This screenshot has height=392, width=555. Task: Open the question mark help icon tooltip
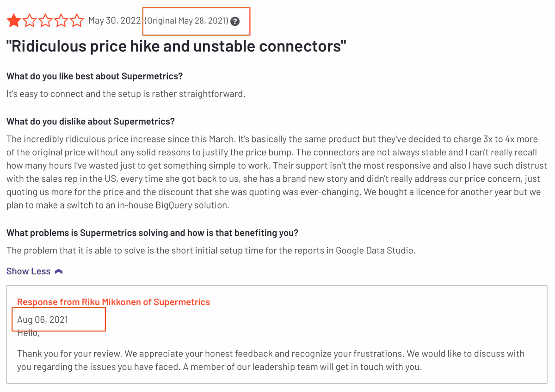235,20
